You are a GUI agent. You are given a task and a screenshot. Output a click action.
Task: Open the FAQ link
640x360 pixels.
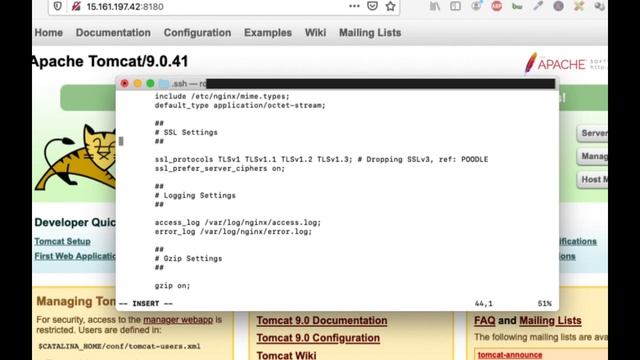pos(484,320)
